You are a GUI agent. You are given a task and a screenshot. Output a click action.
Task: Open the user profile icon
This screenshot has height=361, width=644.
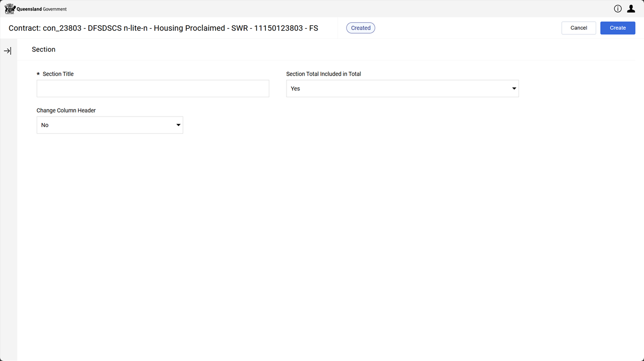coord(631,9)
